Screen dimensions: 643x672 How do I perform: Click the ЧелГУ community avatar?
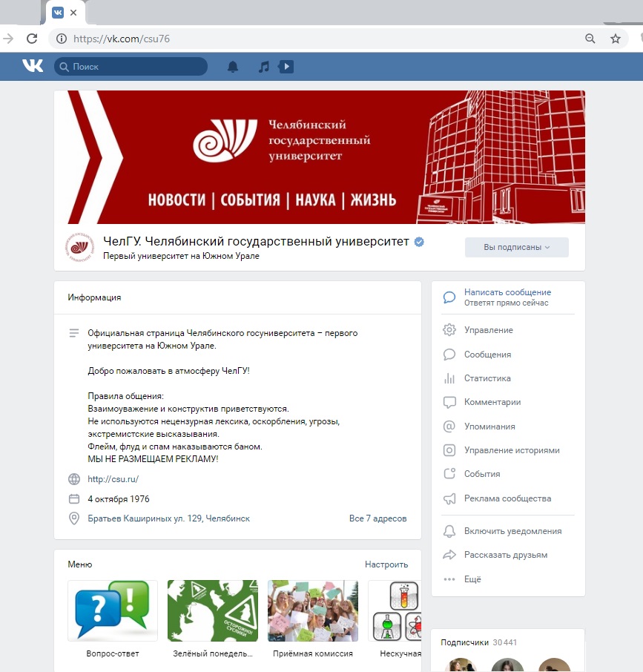tap(79, 247)
